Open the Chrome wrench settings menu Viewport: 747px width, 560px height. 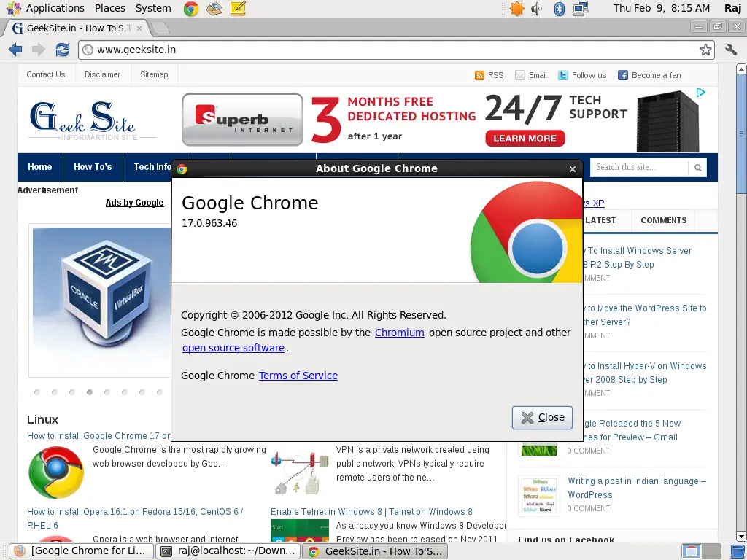pyautogui.click(x=731, y=50)
